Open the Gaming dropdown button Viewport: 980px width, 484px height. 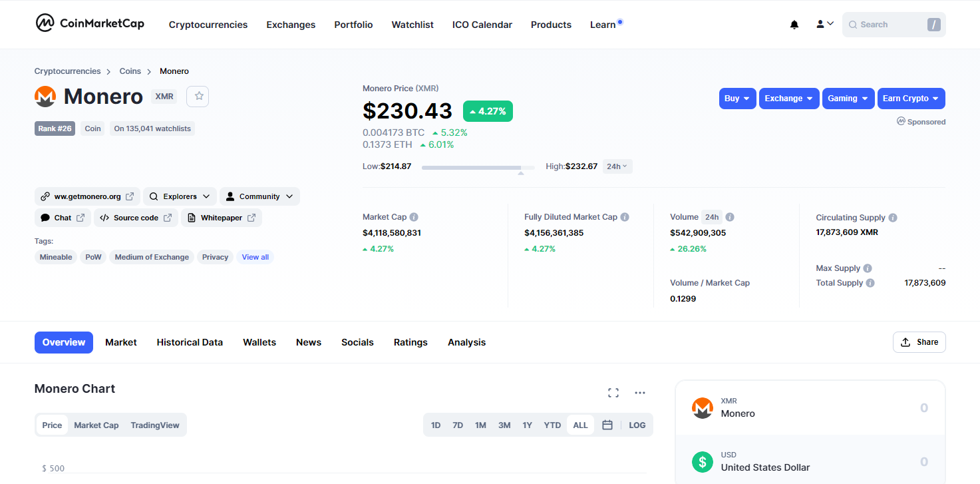[x=848, y=99]
